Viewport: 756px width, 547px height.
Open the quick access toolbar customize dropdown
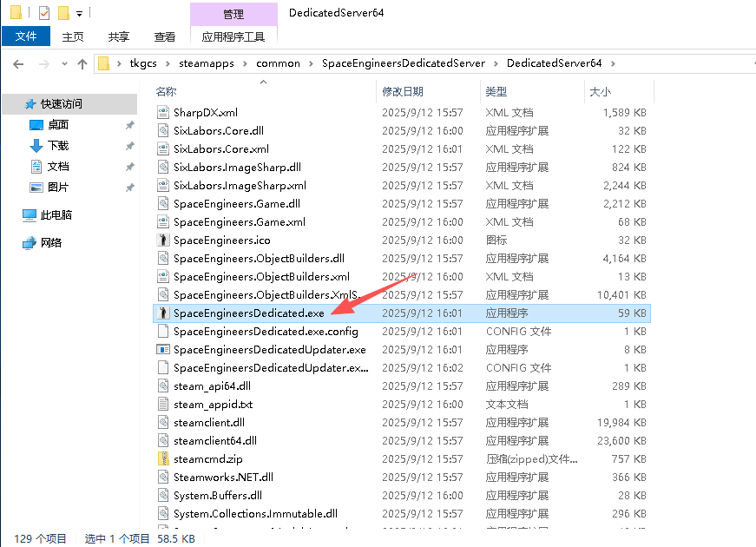[80, 14]
